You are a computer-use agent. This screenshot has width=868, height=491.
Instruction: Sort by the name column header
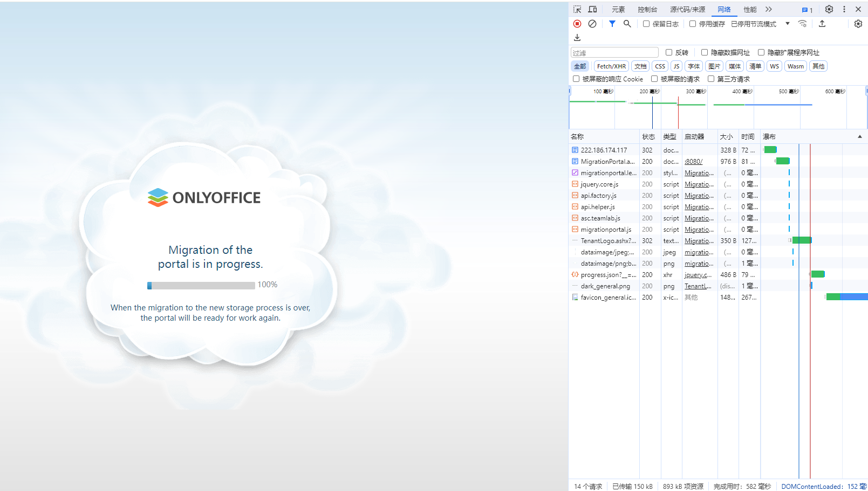pyautogui.click(x=604, y=136)
